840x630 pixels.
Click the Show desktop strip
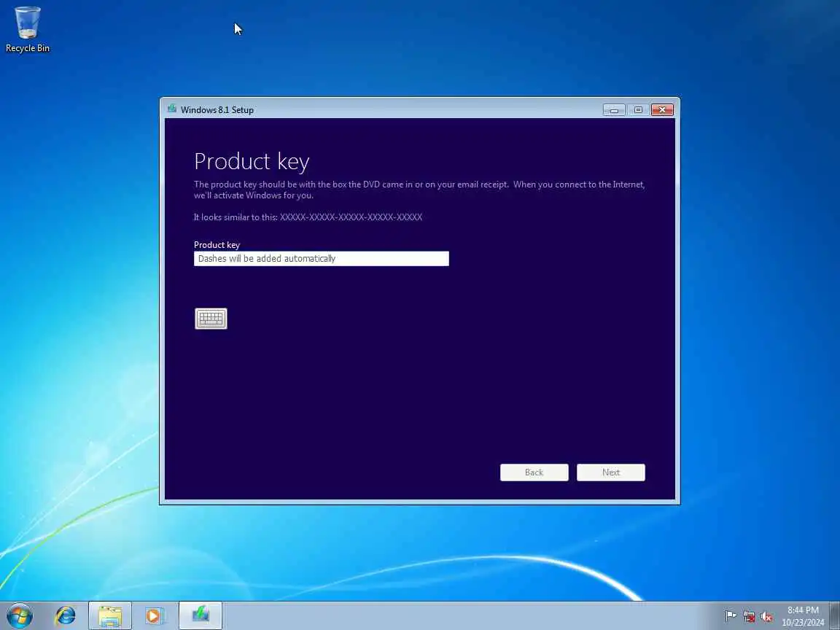[x=835, y=616]
